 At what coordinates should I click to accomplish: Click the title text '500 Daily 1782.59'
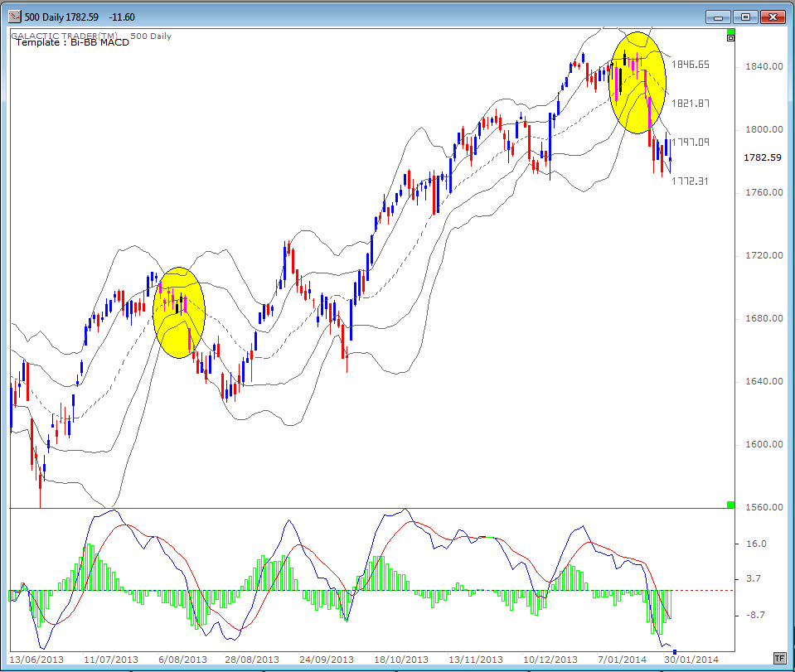61,17
